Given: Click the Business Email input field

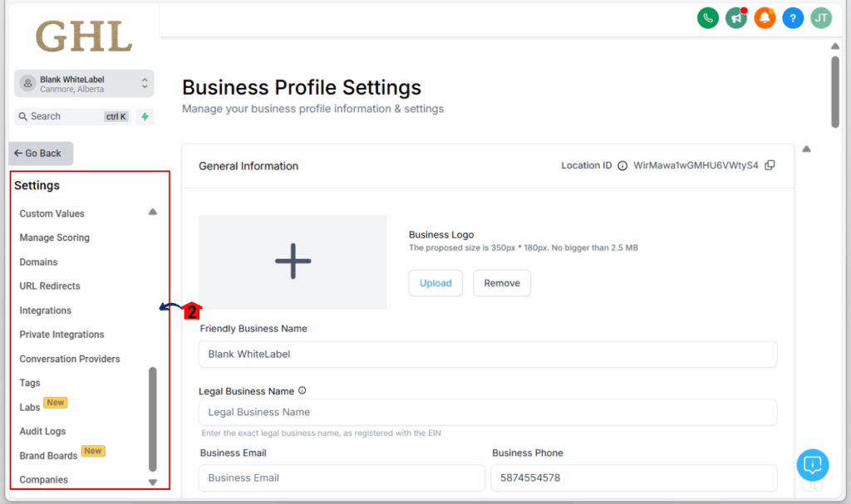Looking at the screenshot, I should click(x=342, y=478).
